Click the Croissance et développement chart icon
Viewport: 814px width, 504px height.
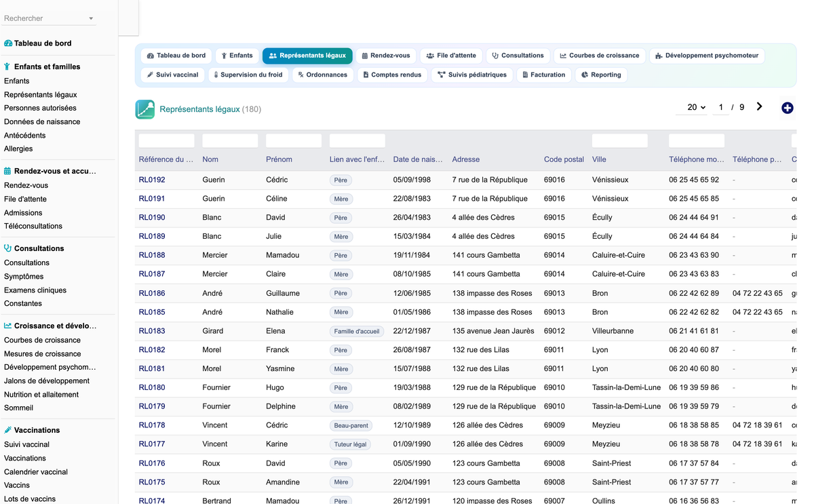(7, 326)
